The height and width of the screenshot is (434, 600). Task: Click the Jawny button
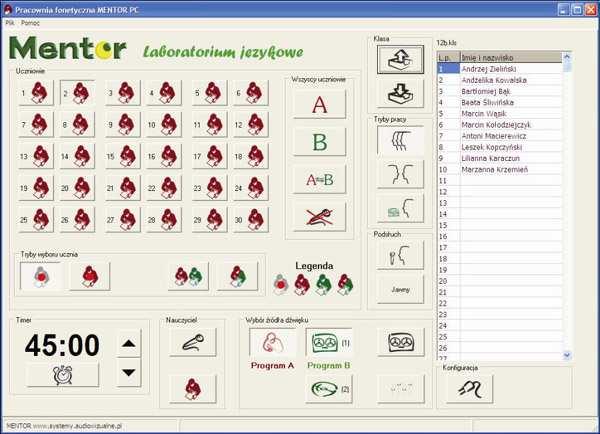coord(400,290)
